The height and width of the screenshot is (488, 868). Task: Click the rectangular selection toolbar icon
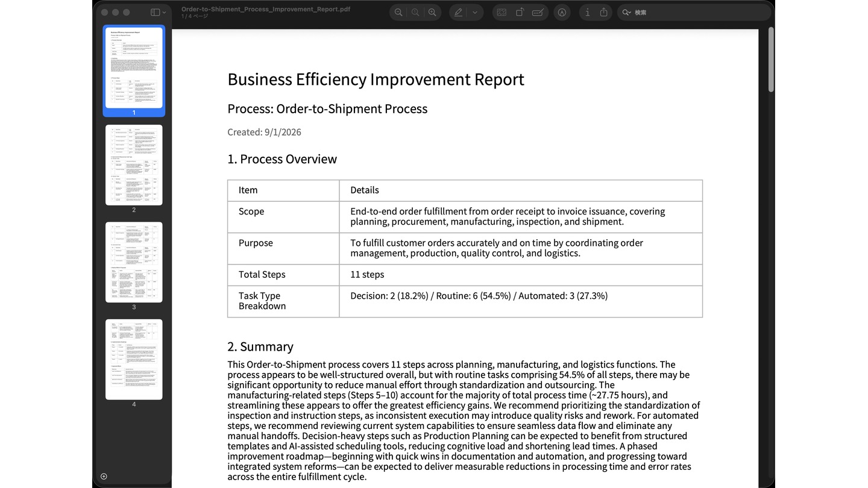pos(502,12)
